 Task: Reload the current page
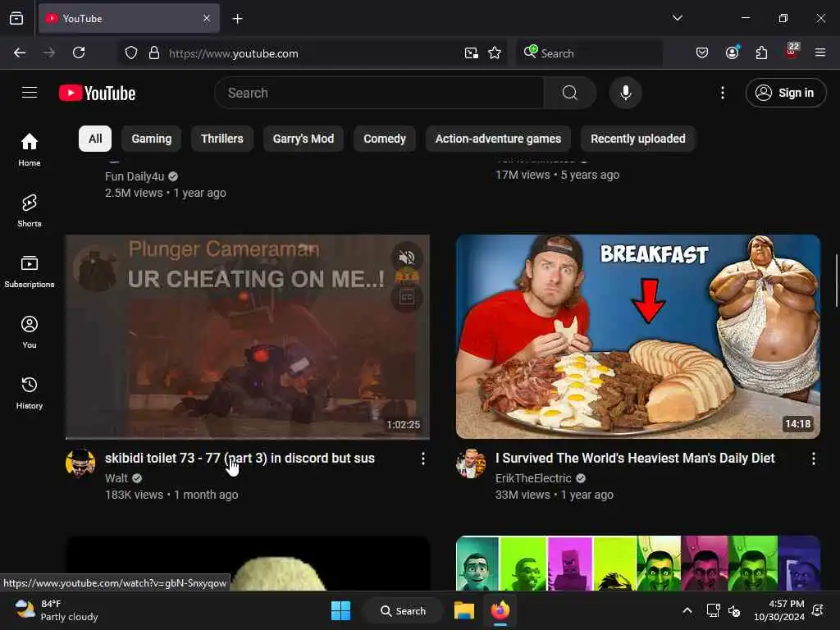click(79, 53)
